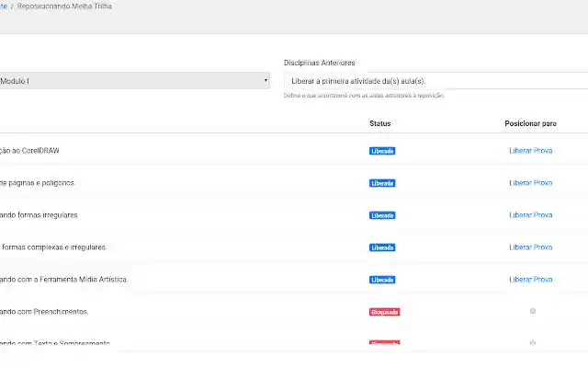Click Liberada badge in Midia Artistica row
Image resolution: width=588 pixels, height=368 pixels.
click(382, 280)
